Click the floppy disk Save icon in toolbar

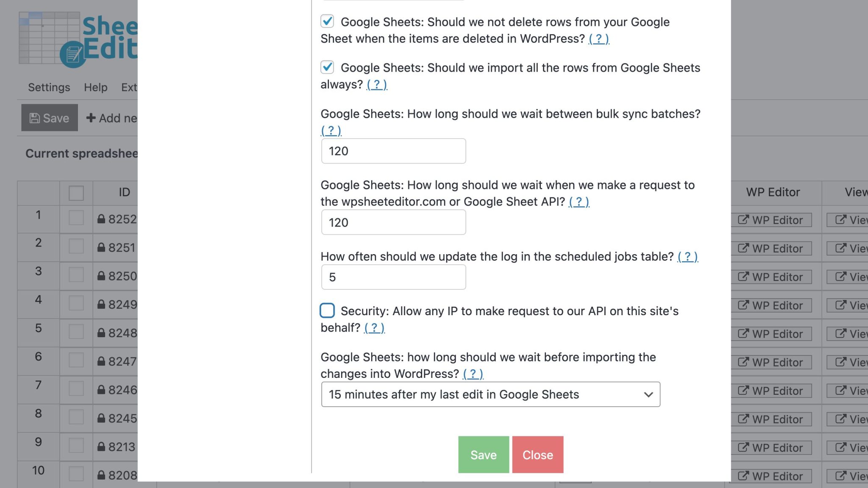[35, 118]
